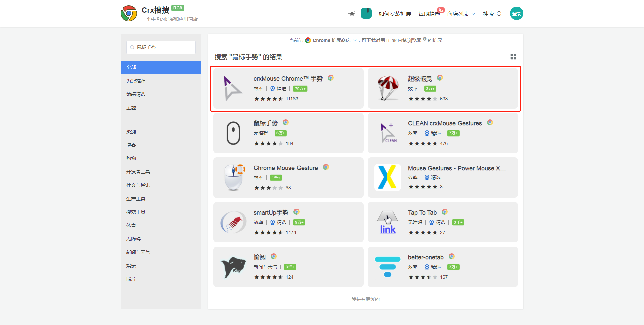Open the 鼠标手势 extension title
The width and height of the screenshot is (644, 325).
[x=266, y=123]
